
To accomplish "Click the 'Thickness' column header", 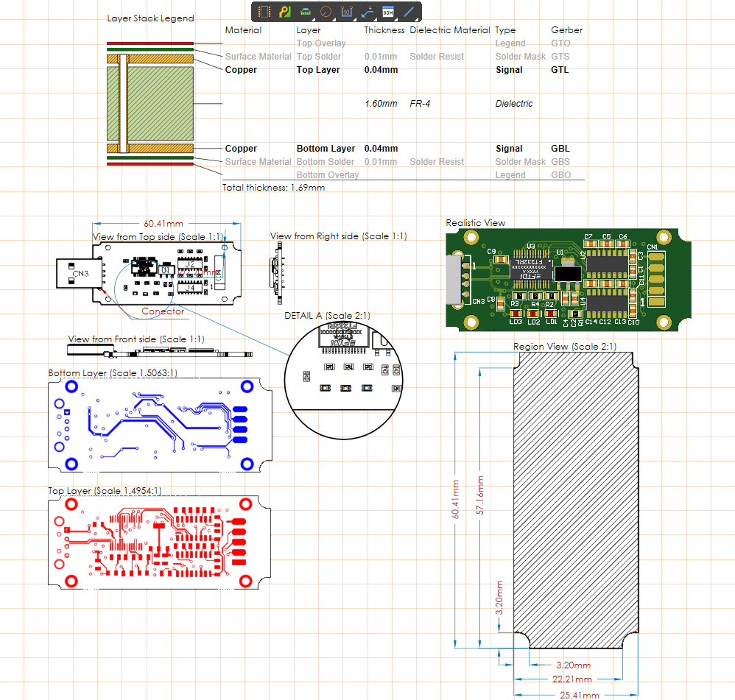I will pos(384,30).
